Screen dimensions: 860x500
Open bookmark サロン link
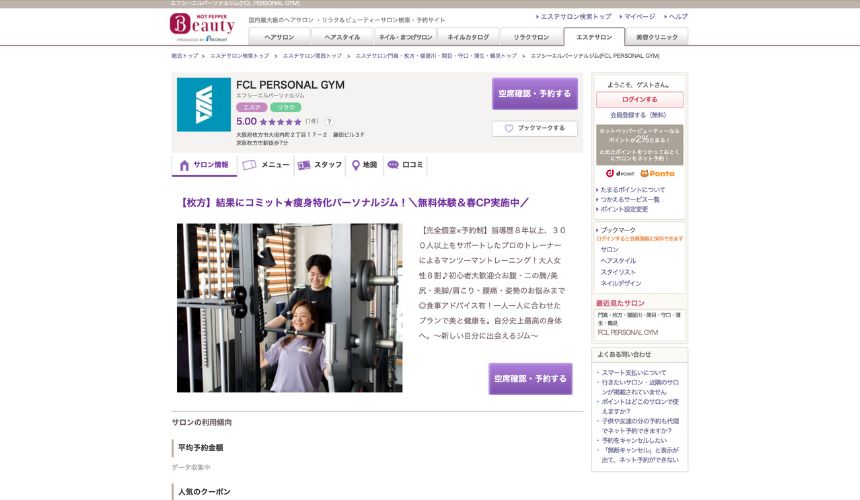coord(609,249)
